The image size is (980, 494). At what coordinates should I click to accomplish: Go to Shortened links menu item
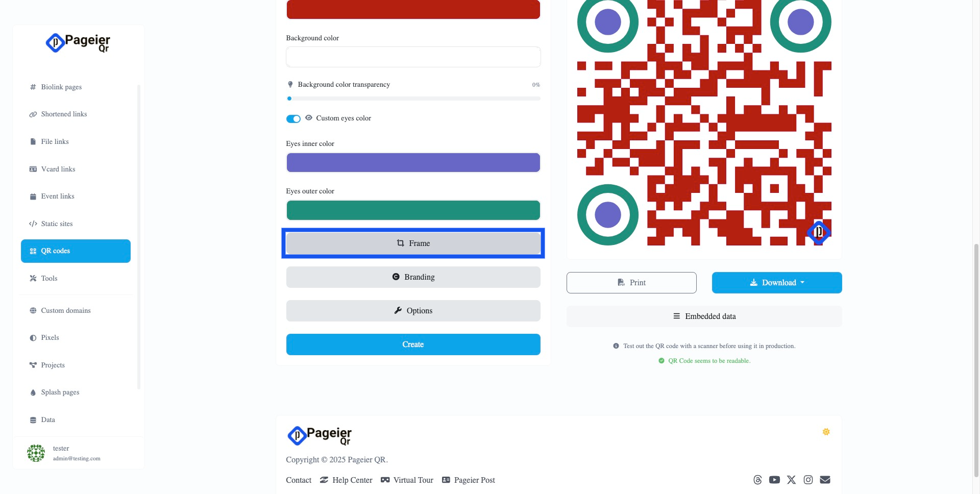click(x=64, y=114)
